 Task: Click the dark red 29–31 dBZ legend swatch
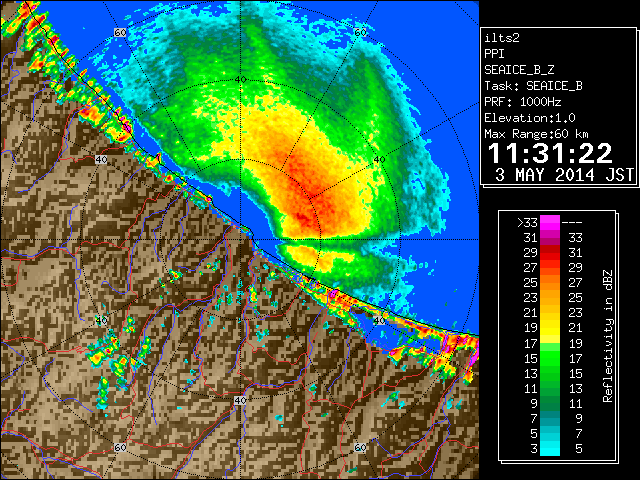pyautogui.click(x=550, y=253)
